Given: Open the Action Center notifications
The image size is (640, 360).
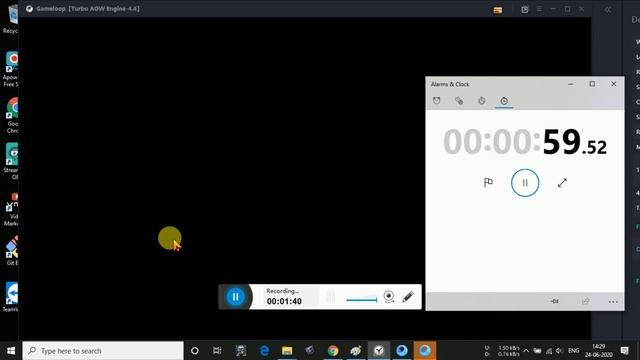Looking at the screenshot, I should (x=624, y=351).
